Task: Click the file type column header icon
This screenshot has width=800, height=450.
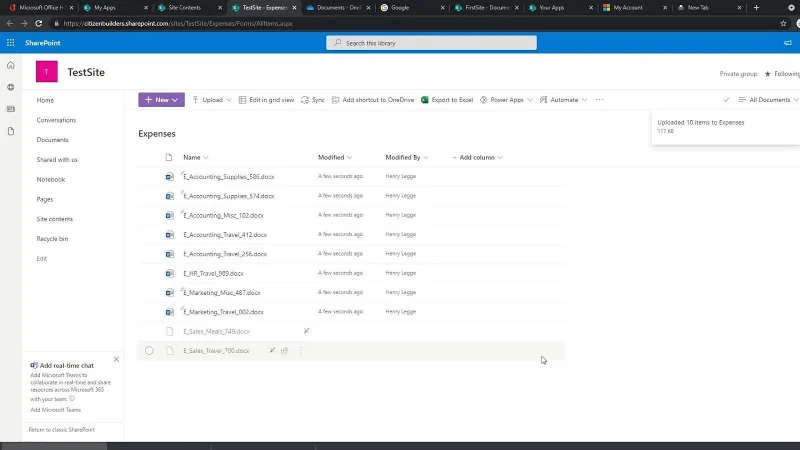Action: click(x=169, y=157)
